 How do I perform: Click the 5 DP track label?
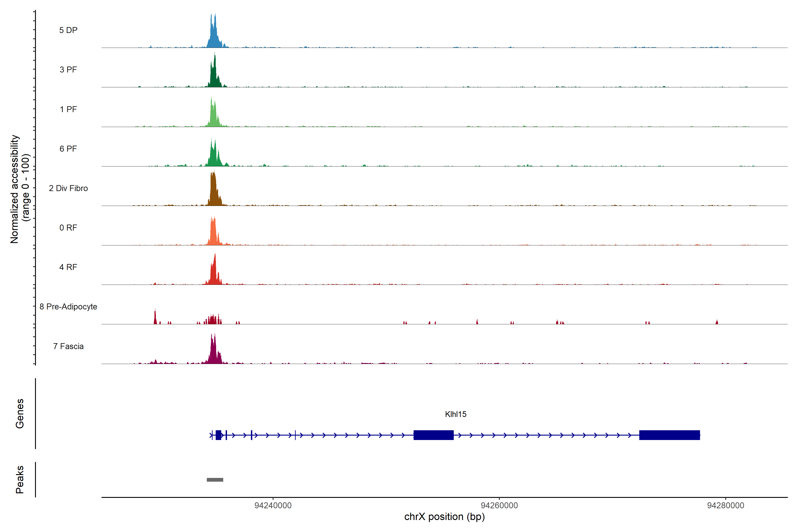pyautogui.click(x=68, y=30)
